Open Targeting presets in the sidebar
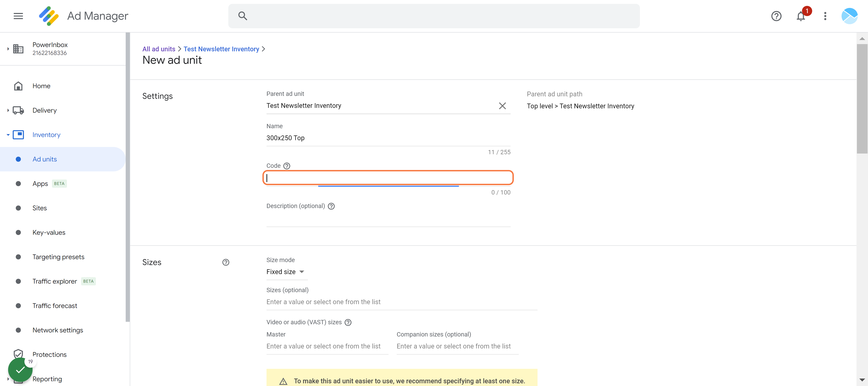 point(58,257)
